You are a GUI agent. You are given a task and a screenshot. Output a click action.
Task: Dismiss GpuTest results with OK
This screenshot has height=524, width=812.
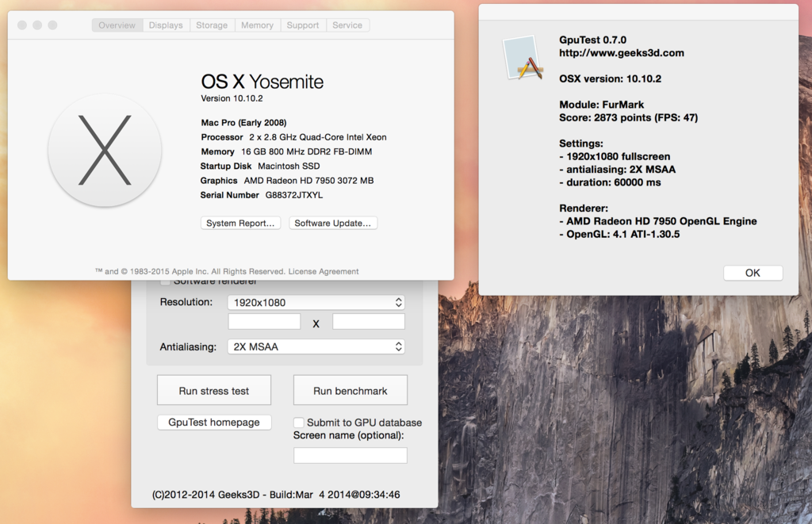pyautogui.click(x=753, y=273)
